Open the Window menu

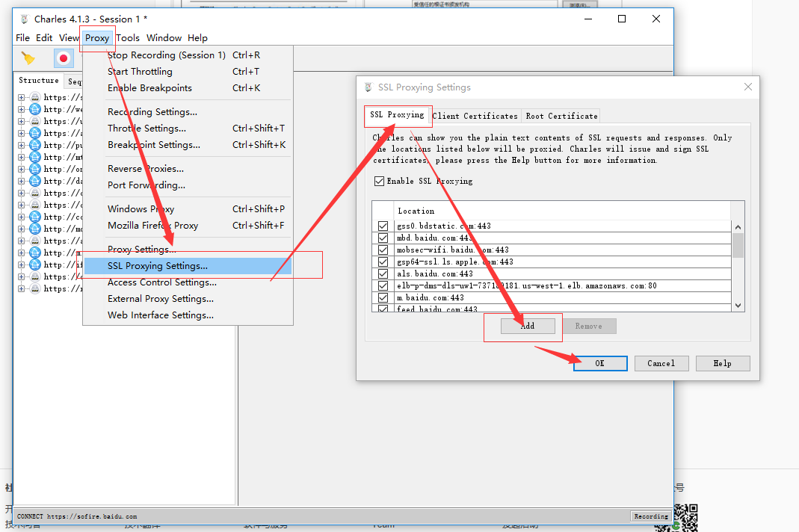(164, 37)
